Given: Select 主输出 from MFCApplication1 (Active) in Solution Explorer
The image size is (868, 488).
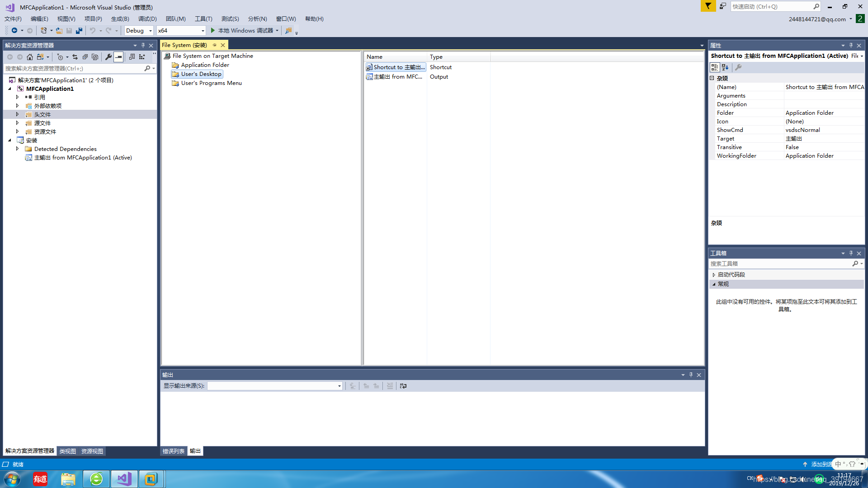Looking at the screenshot, I should 83,158.
